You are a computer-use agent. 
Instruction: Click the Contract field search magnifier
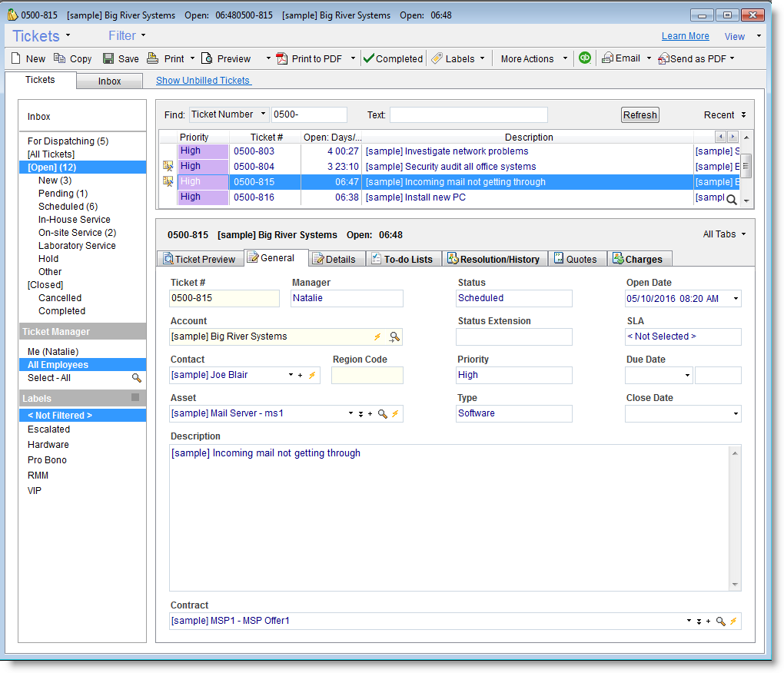pos(720,621)
